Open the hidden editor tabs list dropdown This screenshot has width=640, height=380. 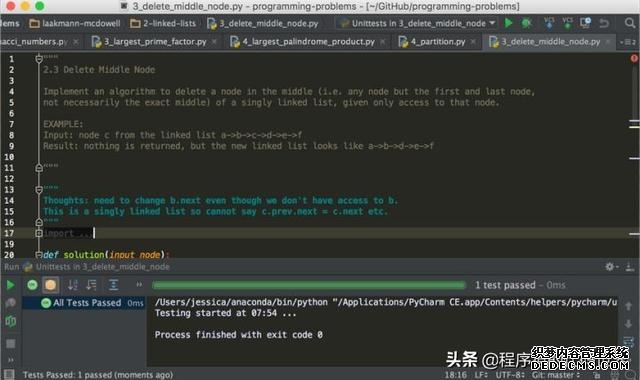627,42
